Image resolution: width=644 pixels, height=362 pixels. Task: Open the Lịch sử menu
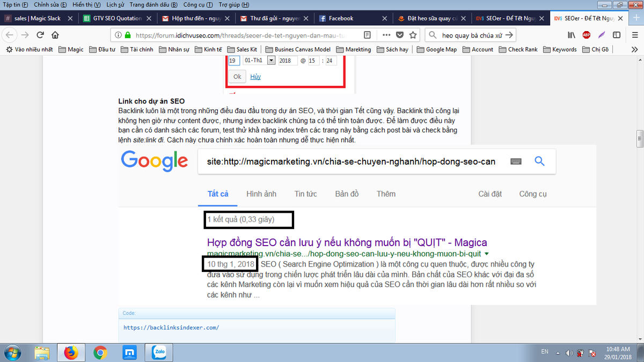pos(115,4)
